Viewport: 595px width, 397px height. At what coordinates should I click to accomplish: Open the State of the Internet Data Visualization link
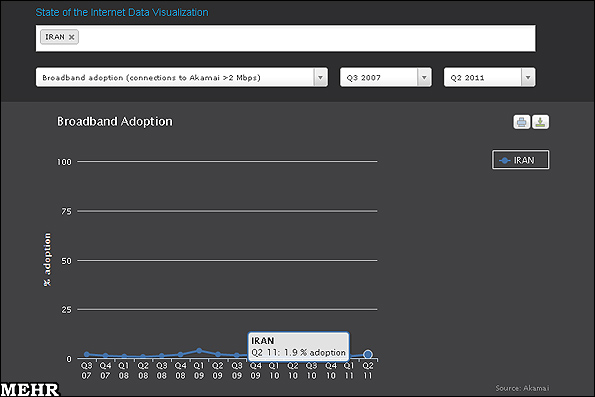point(122,13)
